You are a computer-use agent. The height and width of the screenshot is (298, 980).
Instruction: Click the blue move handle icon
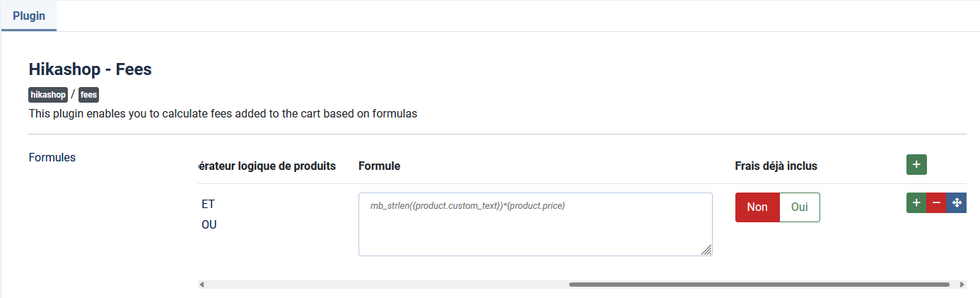[957, 203]
